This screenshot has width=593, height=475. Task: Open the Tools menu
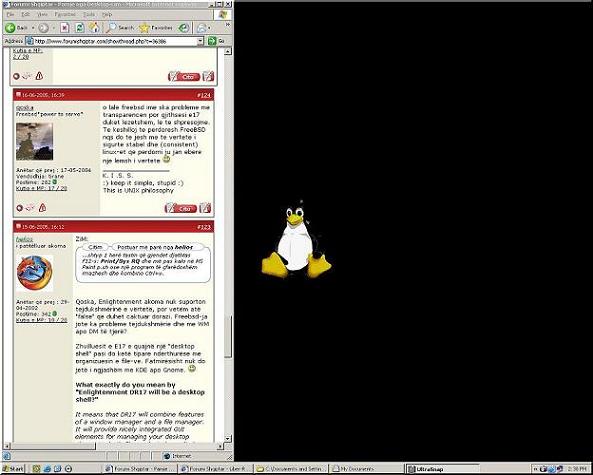click(x=89, y=14)
